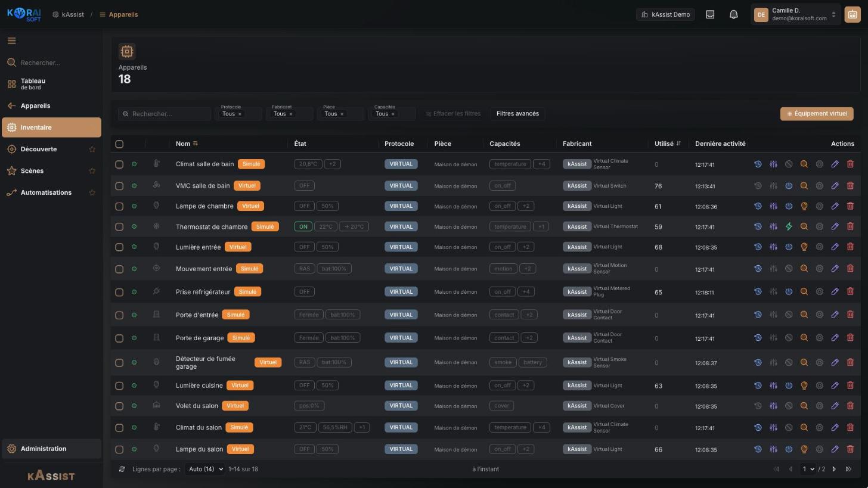Delete Détecteur de fumée garage

[850, 362]
